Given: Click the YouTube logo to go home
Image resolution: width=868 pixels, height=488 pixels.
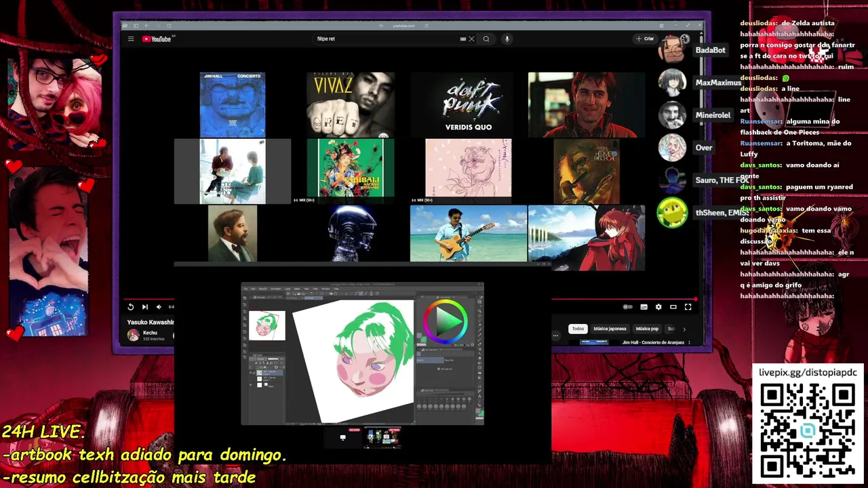Looking at the screenshot, I should pyautogui.click(x=157, y=39).
